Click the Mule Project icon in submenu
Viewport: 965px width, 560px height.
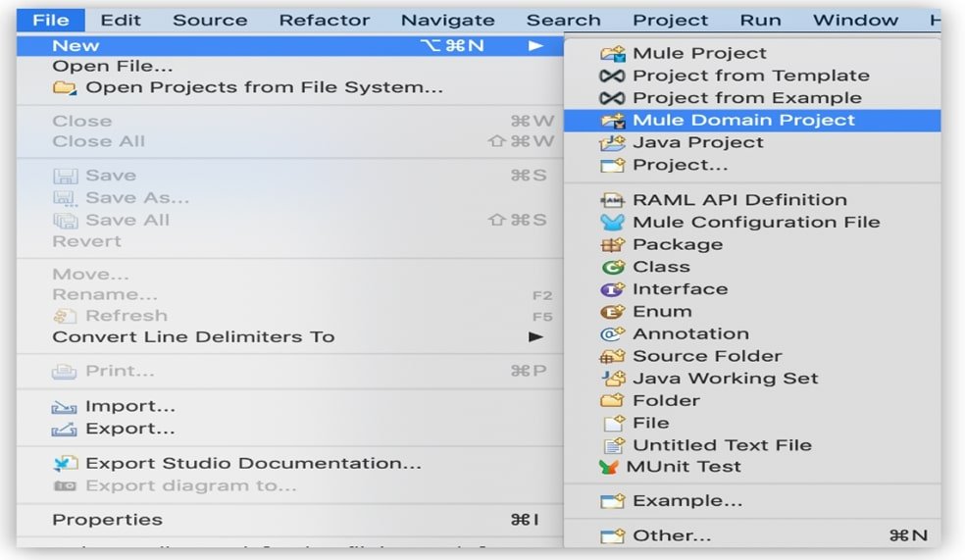612,54
